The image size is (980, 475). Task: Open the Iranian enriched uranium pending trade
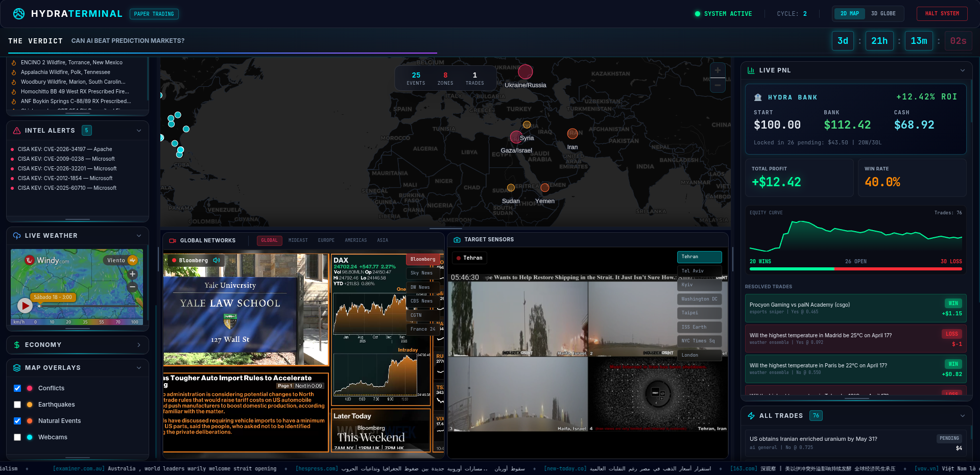point(856,443)
